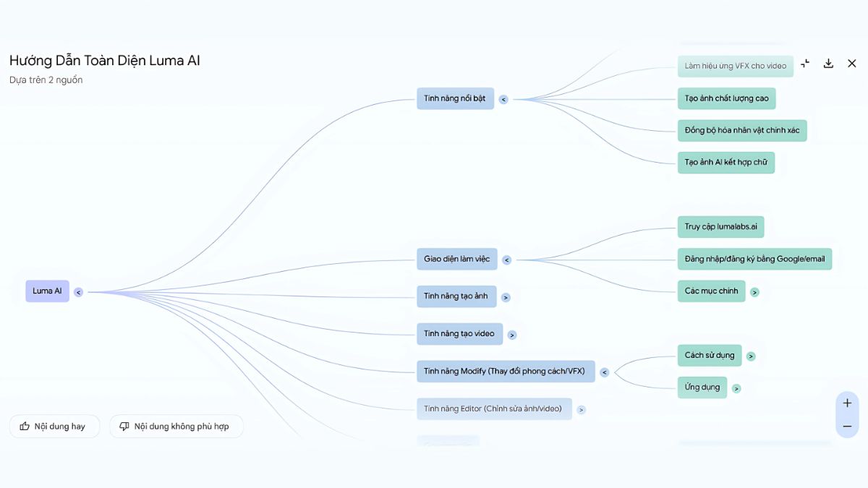Open the Đồng bộ hóa nhân vật chính xác node

click(742, 131)
